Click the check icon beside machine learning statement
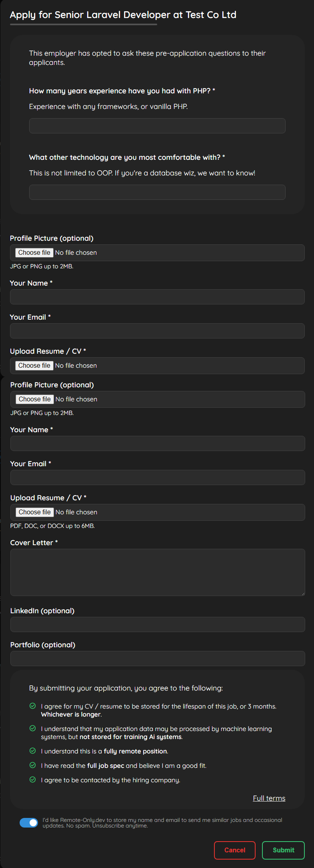The width and height of the screenshot is (314, 868). click(33, 729)
